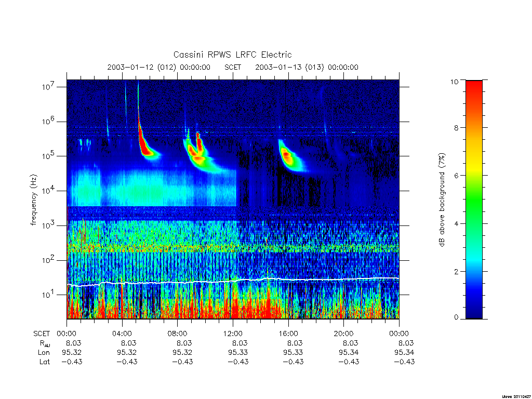Click the Lon value 95.33 under 16:00
This screenshot has width=532, height=399.
[x=293, y=353]
